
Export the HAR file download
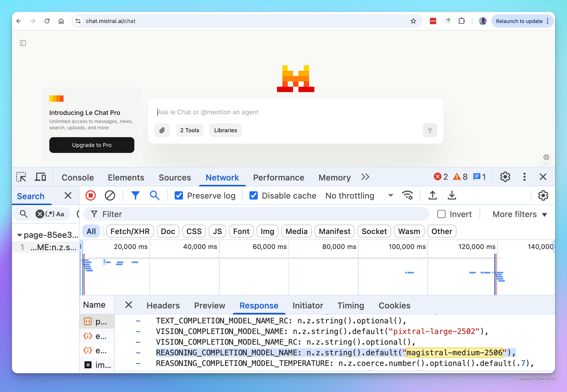452,196
